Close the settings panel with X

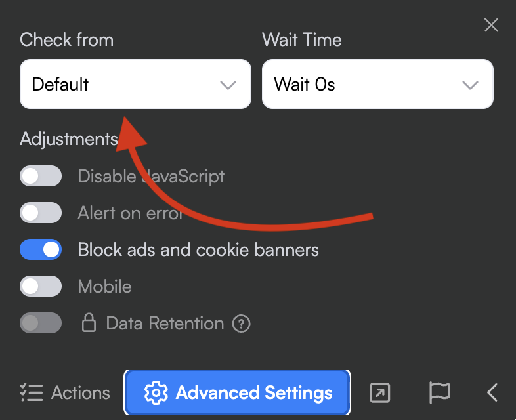point(491,26)
